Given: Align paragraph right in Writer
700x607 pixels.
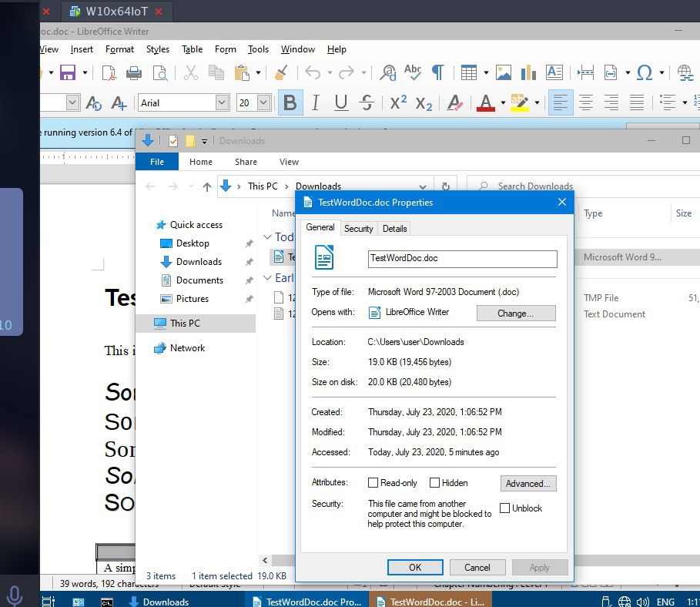Looking at the screenshot, I should pos(611,102).
